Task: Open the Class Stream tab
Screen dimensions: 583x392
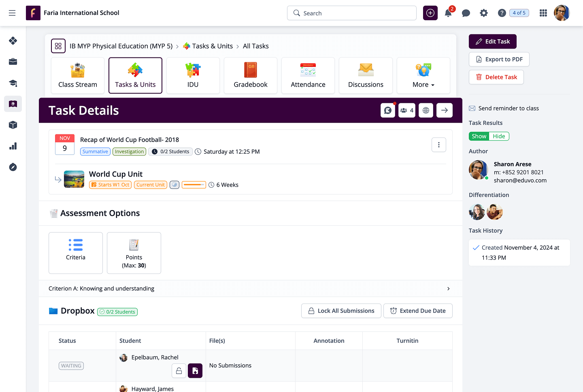Action: pos(78,76)
